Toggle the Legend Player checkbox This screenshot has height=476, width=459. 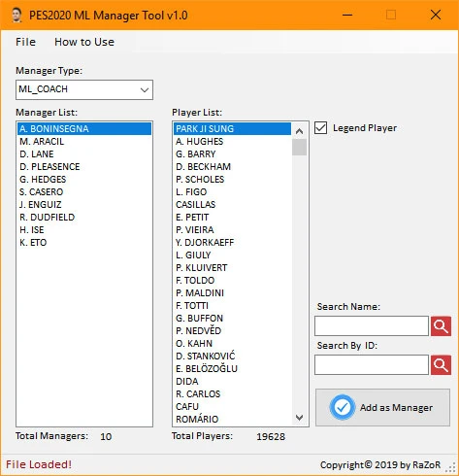coord(321,128)
